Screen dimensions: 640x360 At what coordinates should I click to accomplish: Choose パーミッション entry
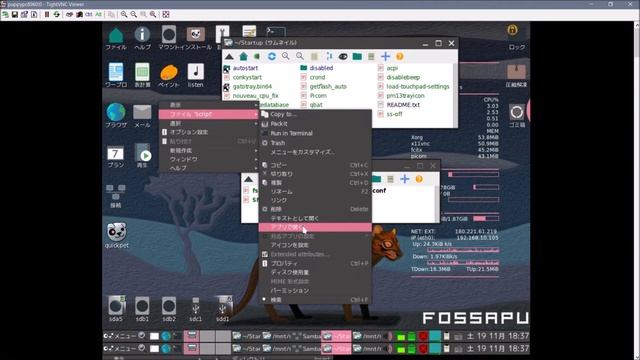tap(315, 291)
